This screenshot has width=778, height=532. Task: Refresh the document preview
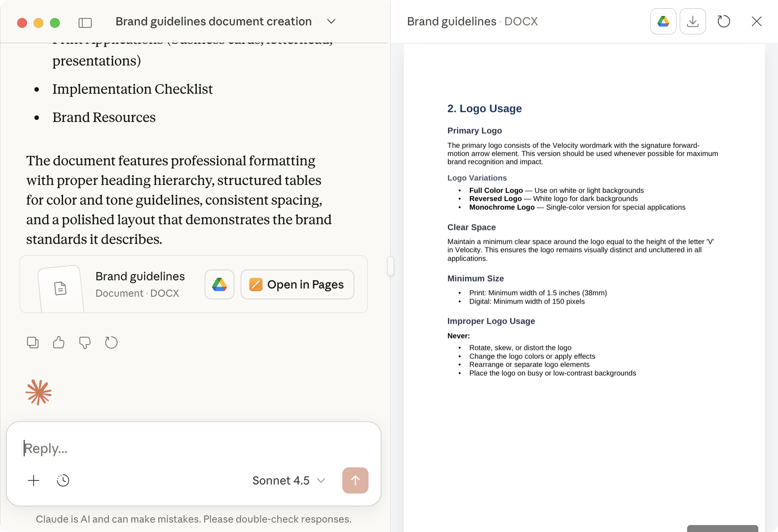coord(724,21)
